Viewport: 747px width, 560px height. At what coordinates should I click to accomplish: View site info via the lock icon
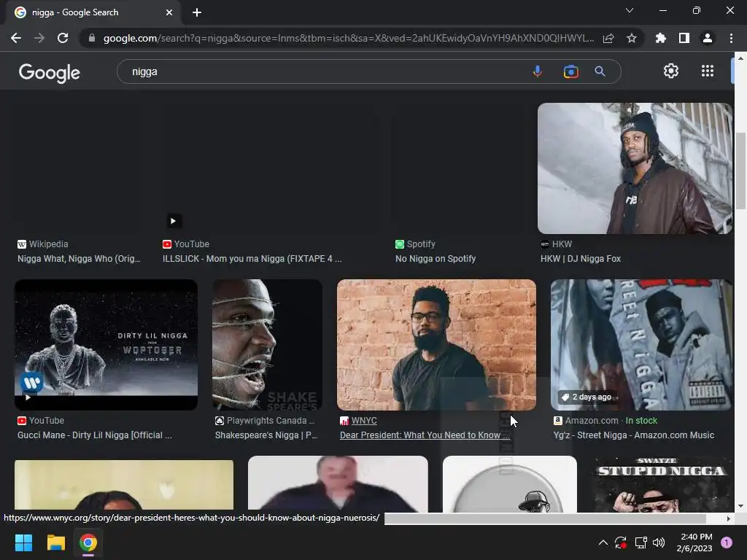click(x=92, y=38)
